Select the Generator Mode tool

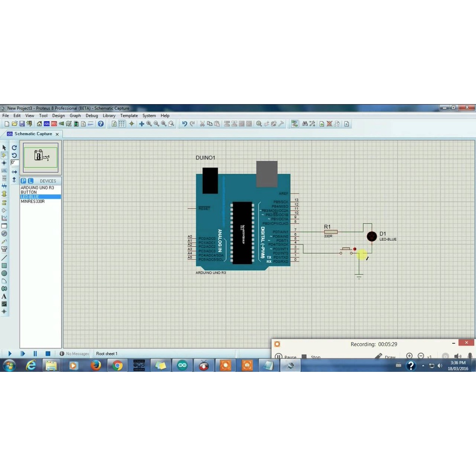click(x=4, y=233)
